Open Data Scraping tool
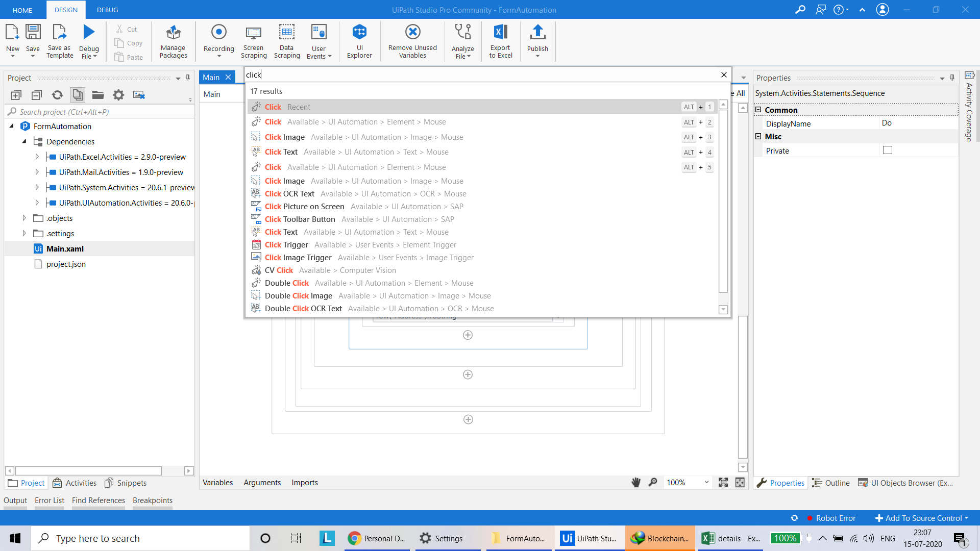This screenshot has width=980, height=551. pyautogui.click(x=287, y=42)
